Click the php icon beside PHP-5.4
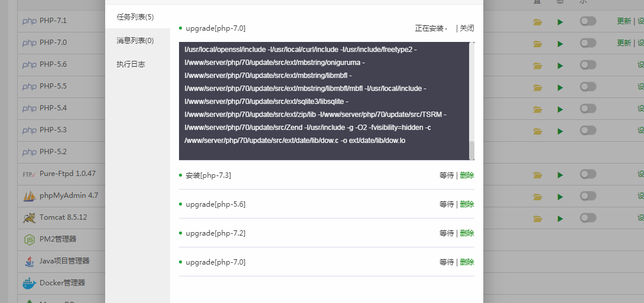Image resolution: width=644 pixels, height=303 pixels. 30,109
